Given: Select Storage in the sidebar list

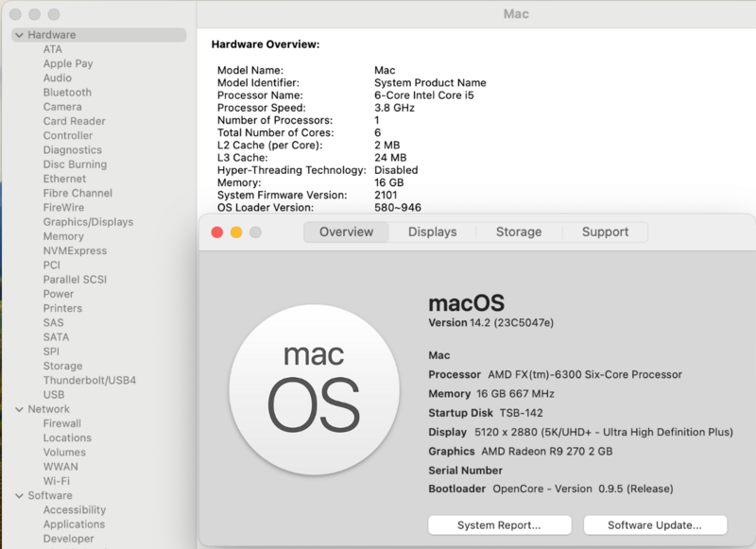Looking at the screenshot, I should [x=62, y=366].
